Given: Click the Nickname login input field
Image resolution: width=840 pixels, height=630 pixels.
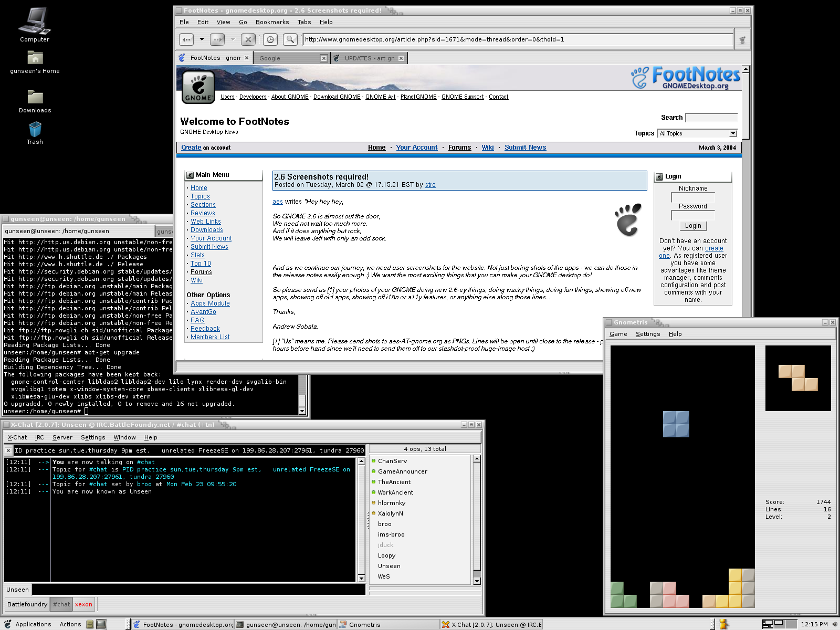Looking at the screenshot, I should pos(692,197).
